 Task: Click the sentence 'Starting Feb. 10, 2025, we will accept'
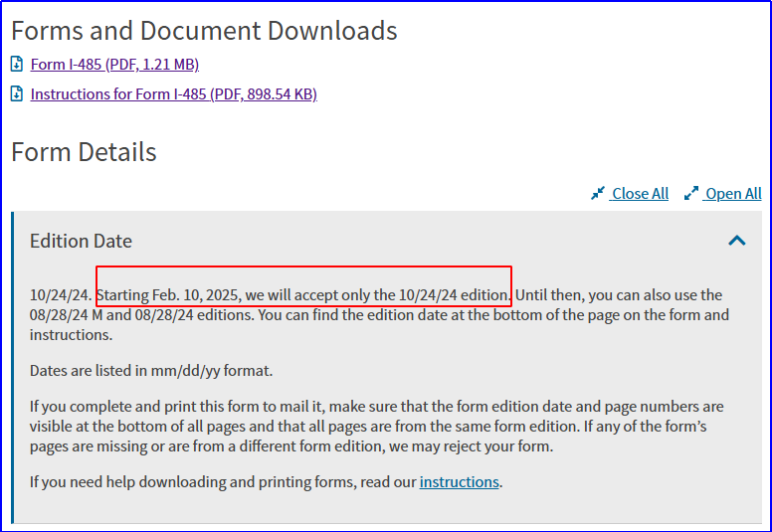tap(303, 295)
